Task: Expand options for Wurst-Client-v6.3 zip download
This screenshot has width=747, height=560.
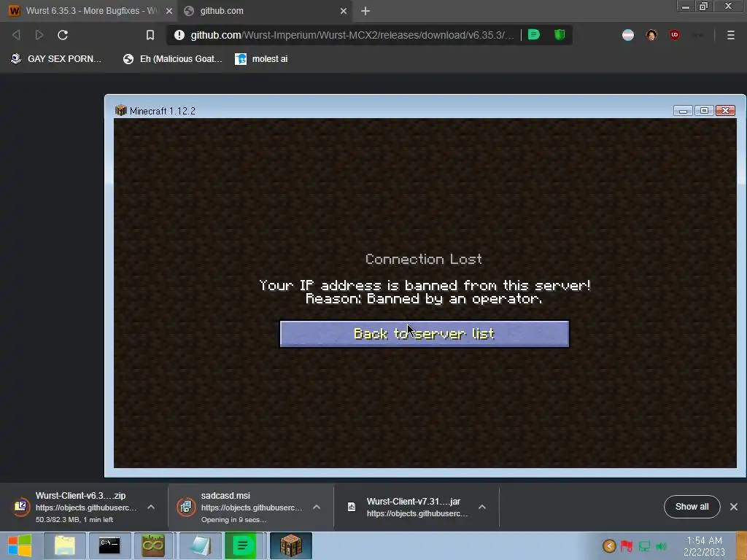Action: coord(151,507)
